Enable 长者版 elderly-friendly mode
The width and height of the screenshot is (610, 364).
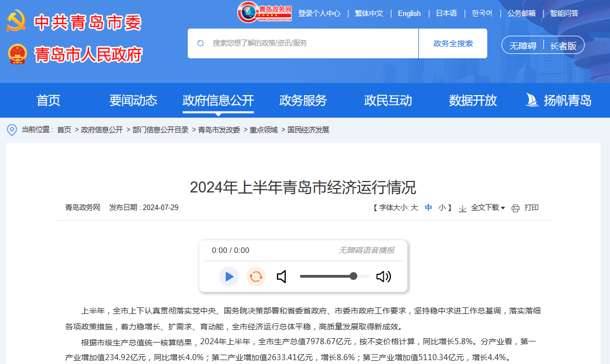tap(563, 46)
